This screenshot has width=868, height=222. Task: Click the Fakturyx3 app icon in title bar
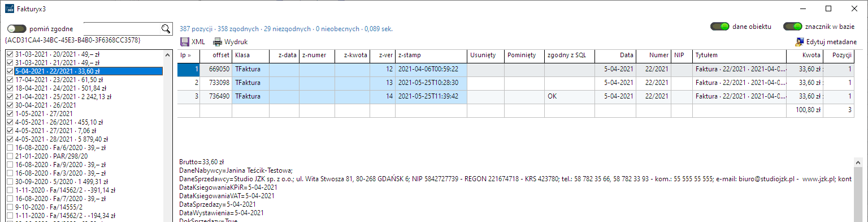[x=9, y=8]
